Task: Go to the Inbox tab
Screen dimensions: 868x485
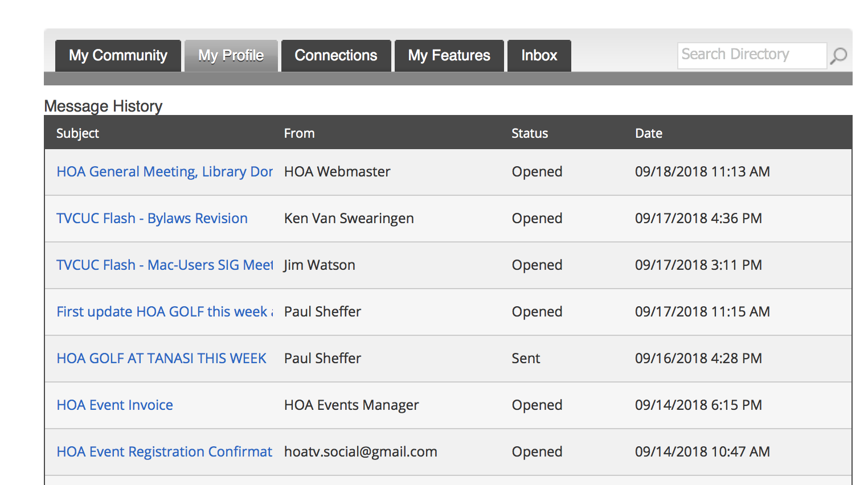Action: click(x=539, y=56)
